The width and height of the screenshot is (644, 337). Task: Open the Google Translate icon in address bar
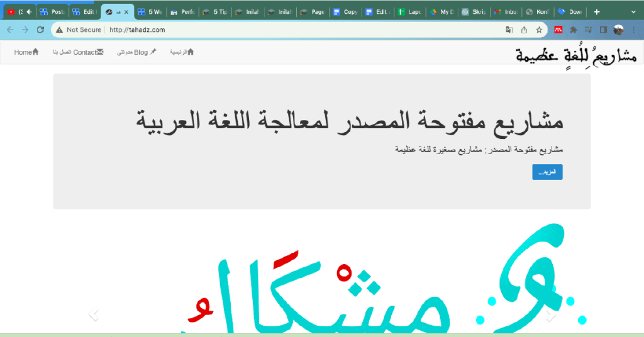click(509, 30)
